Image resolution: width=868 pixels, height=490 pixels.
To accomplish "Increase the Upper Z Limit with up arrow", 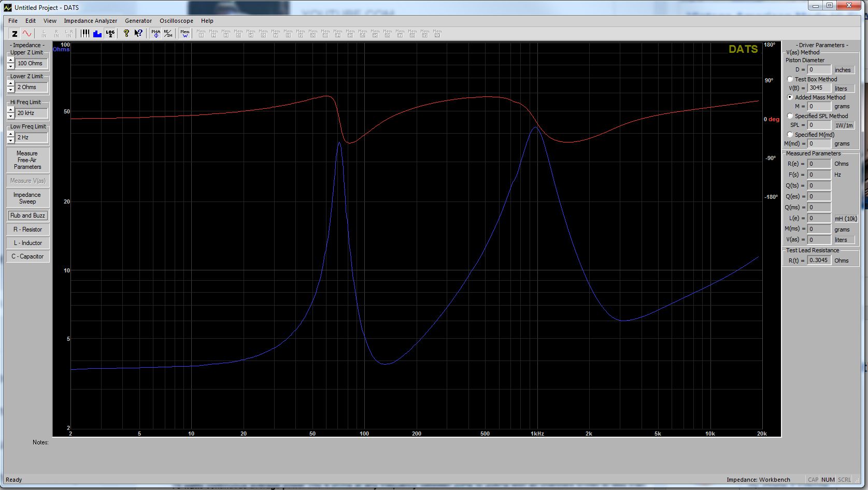I will coord(11,60).
